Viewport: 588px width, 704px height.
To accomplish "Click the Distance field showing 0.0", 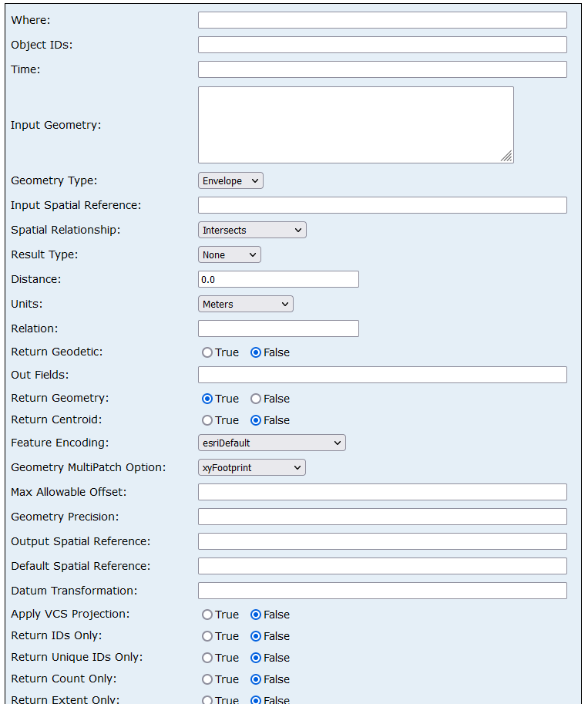I will pyautogui.click(x=278, y=279).
